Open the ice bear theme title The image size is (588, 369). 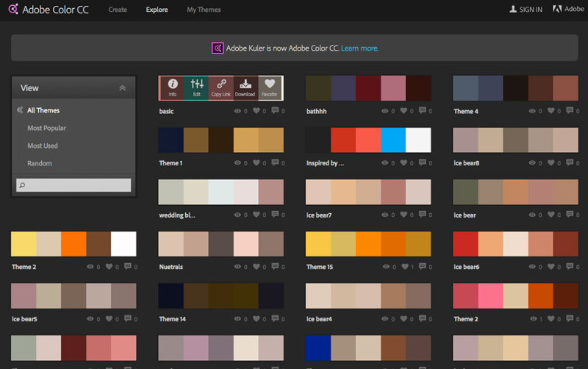(465, 215)
